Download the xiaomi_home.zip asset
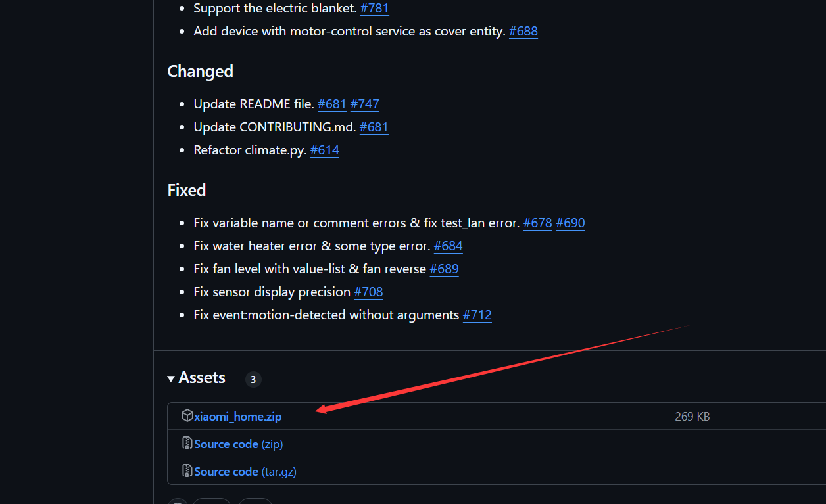 tap(238, 417)
